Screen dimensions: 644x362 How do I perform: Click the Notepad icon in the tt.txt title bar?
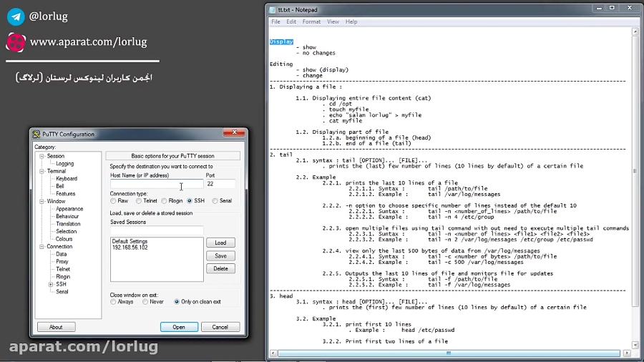[273, 10]
